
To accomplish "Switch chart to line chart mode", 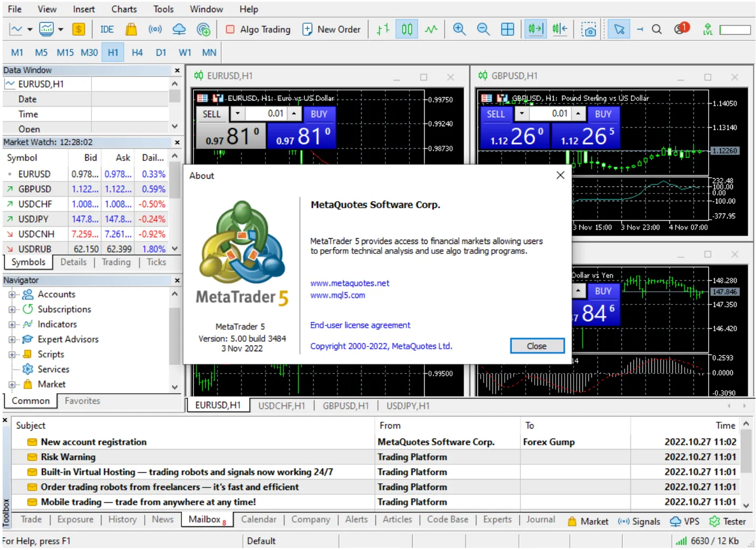I will point(431,29).
